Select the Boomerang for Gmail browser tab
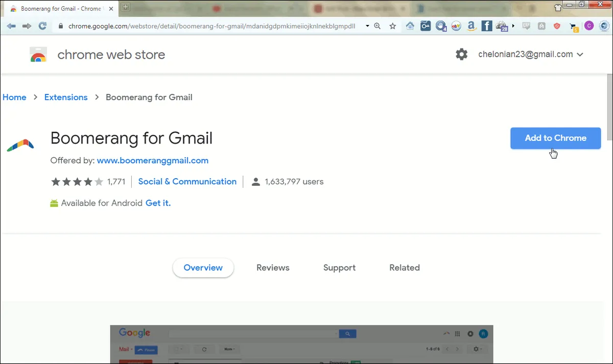 [x=62, y=9]
